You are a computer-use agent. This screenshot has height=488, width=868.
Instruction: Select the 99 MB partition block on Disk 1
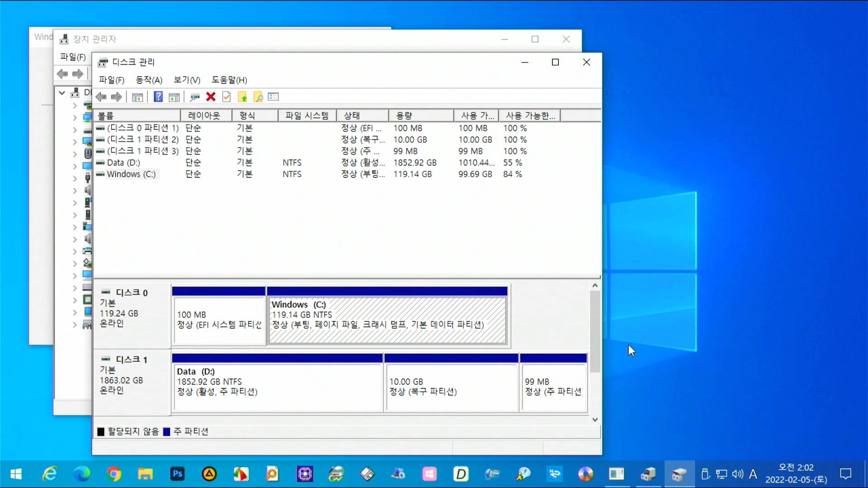(x=553, y=383)
